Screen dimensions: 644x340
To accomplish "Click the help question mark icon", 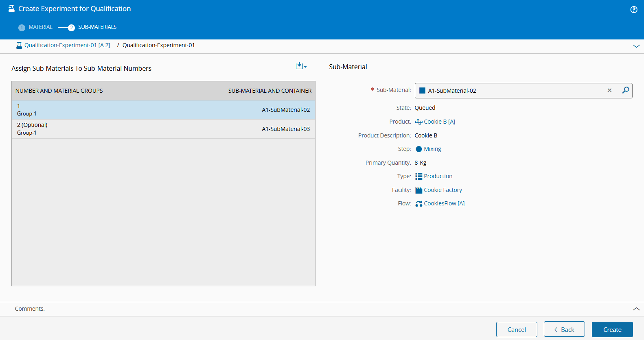I will (633, 10).
